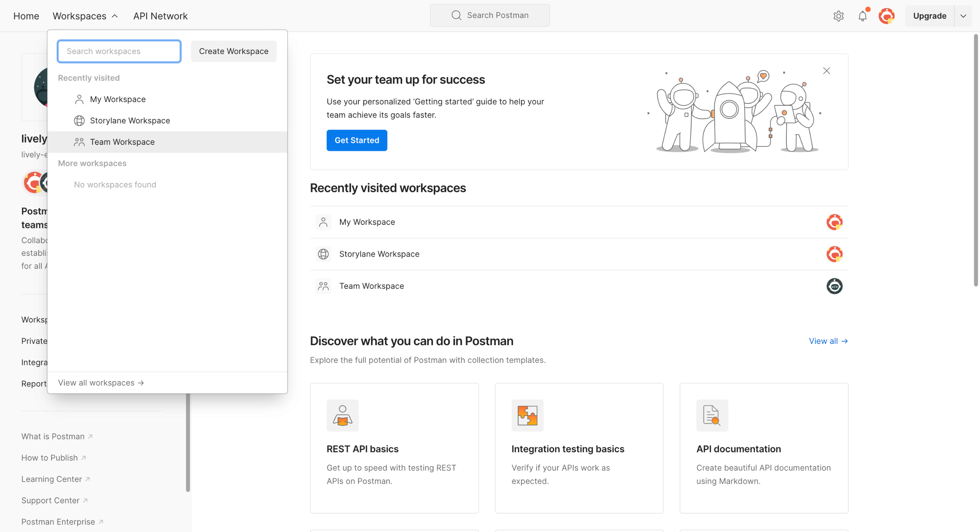Open View all workspaces link
The width and height of the screenshot is (980, 532).
[101, 383]
